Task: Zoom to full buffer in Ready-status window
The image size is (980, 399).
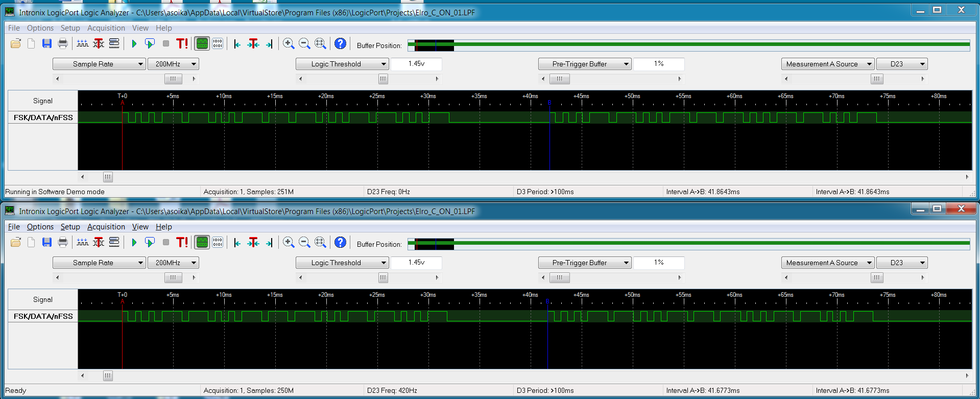Action: click(x=320, y=242)
